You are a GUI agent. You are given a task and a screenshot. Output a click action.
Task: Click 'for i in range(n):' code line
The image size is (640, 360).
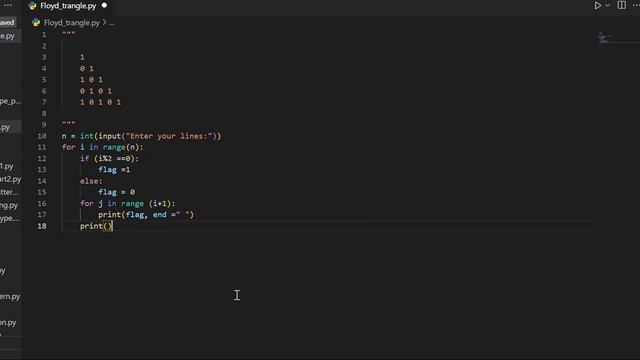coord(102,147)
